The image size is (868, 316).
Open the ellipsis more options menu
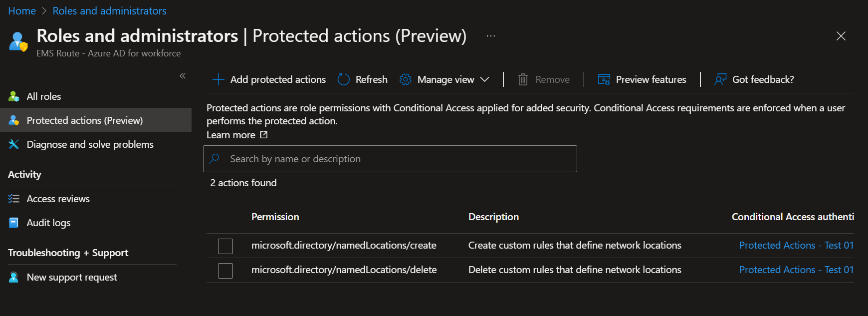(491, 36)
